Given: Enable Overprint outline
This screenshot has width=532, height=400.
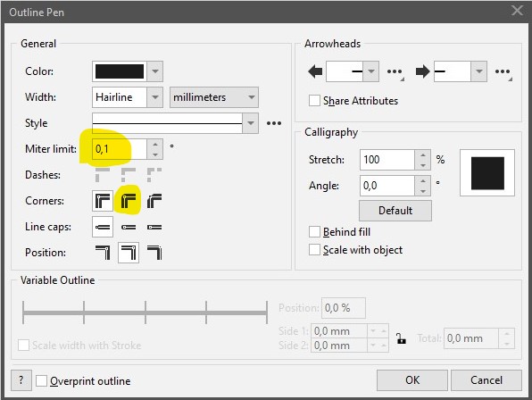Looking at the screenshot, I should point(41,380).
